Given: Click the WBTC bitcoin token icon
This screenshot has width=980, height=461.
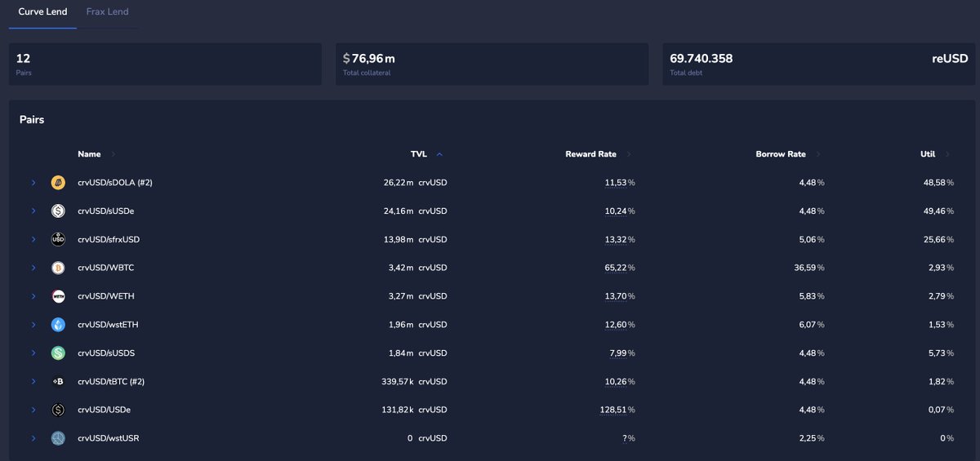Looking at the screenshot, I should pos(58,268).
